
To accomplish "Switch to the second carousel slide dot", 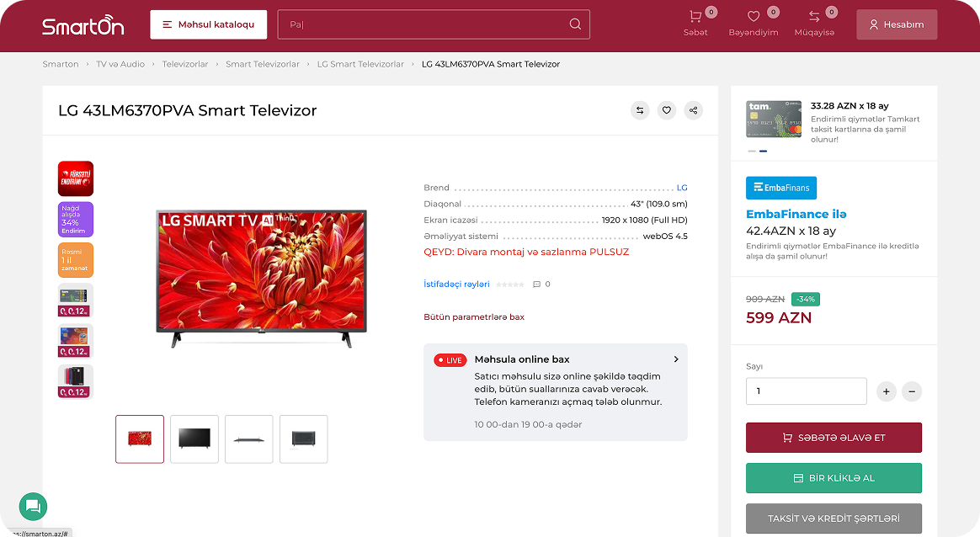I will (764, 152).
